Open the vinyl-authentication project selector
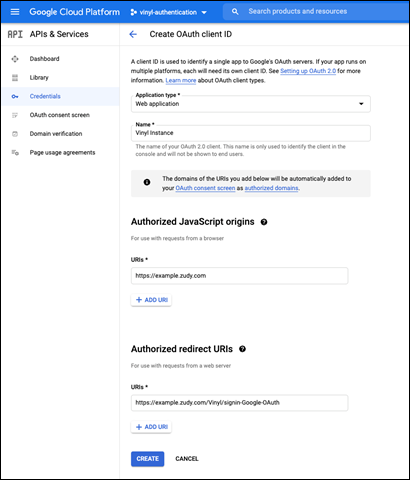Viewport: 410px width, 480px height. pyautogui.click(x=169, y=12)
